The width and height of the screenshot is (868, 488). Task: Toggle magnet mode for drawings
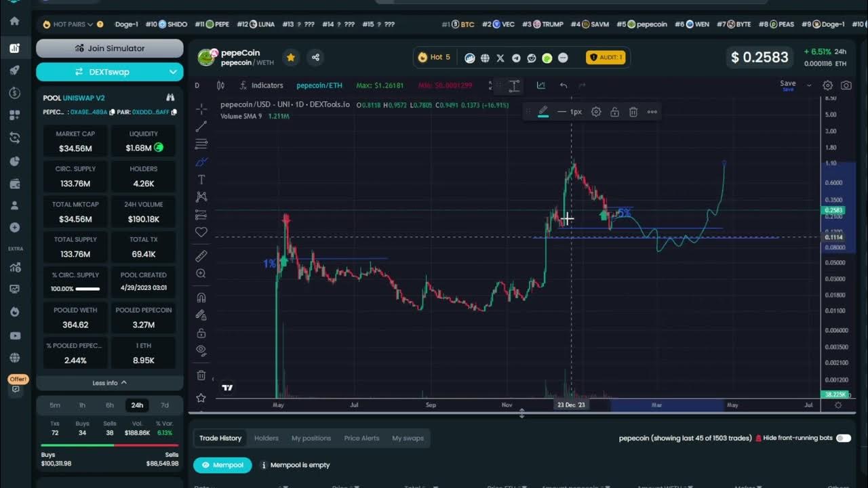tap(201, 298)
